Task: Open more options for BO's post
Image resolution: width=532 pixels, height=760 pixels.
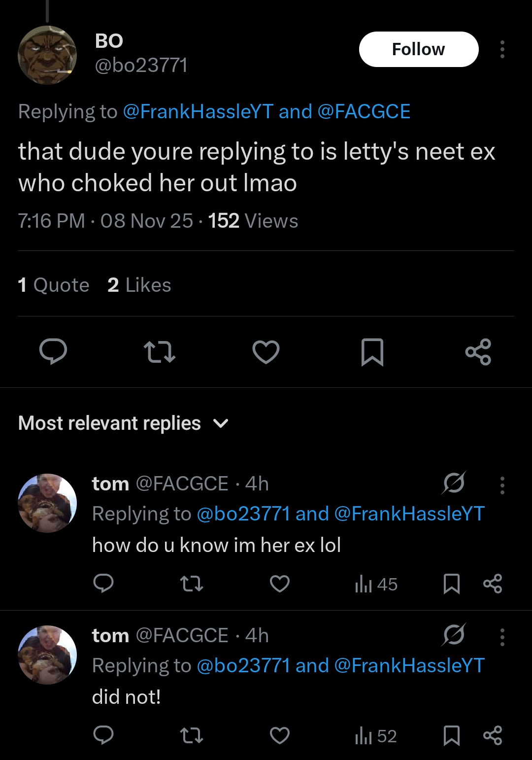Action: coord(502,49)
